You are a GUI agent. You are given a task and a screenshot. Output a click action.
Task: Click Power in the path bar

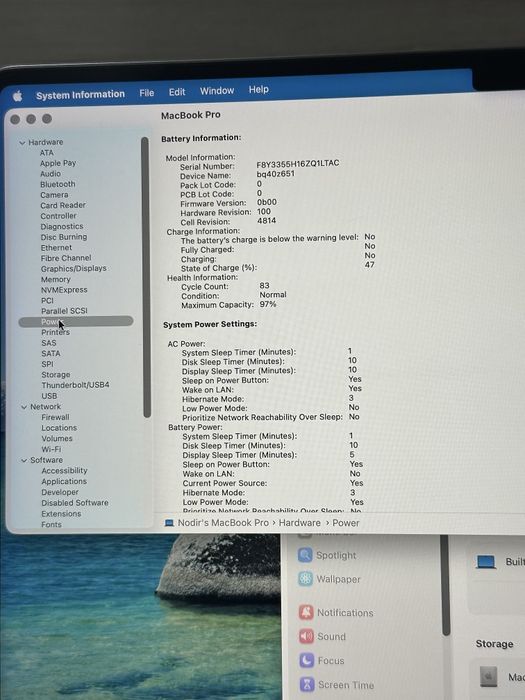(x=346, y=523)
